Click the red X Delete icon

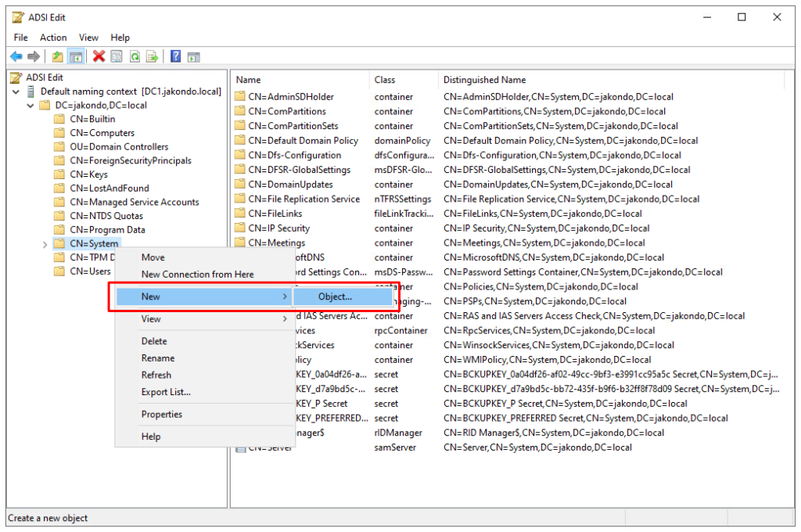click(x=98, y=56)
